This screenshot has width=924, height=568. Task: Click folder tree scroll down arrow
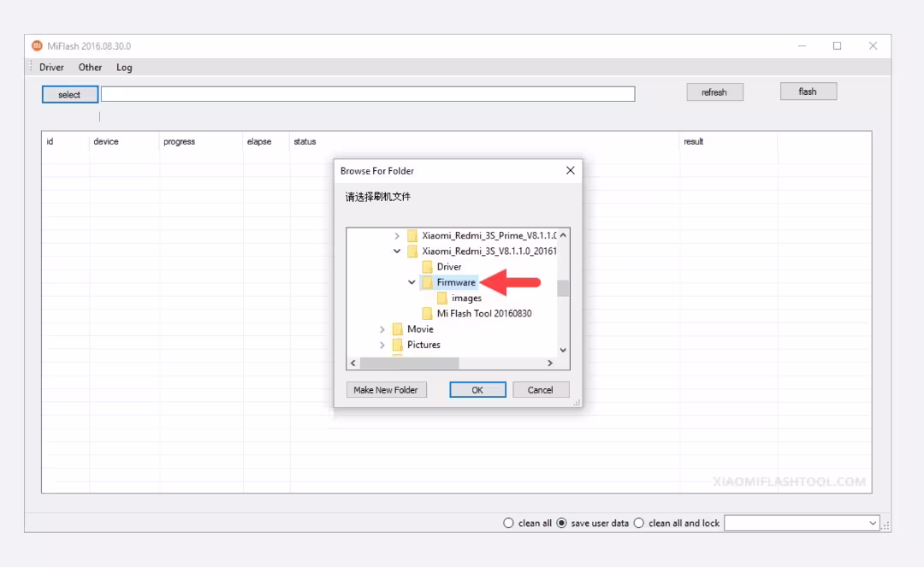563,350
